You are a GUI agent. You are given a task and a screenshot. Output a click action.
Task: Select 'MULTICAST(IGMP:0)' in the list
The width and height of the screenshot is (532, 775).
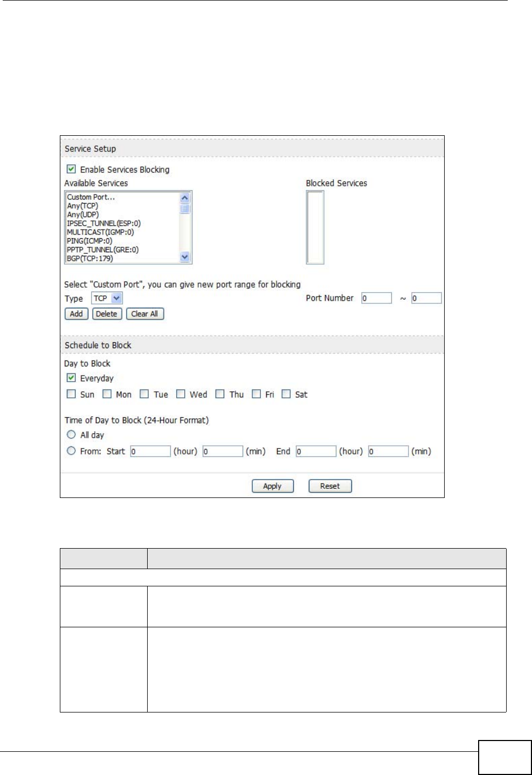(100, 232)
